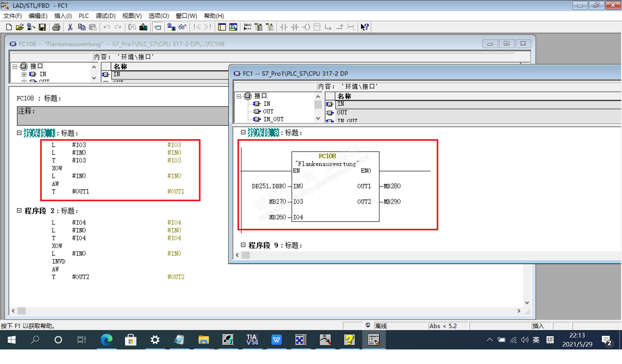Open the 插入(I) menu
The width and height of the screenshot is (622, 364).
63,16
